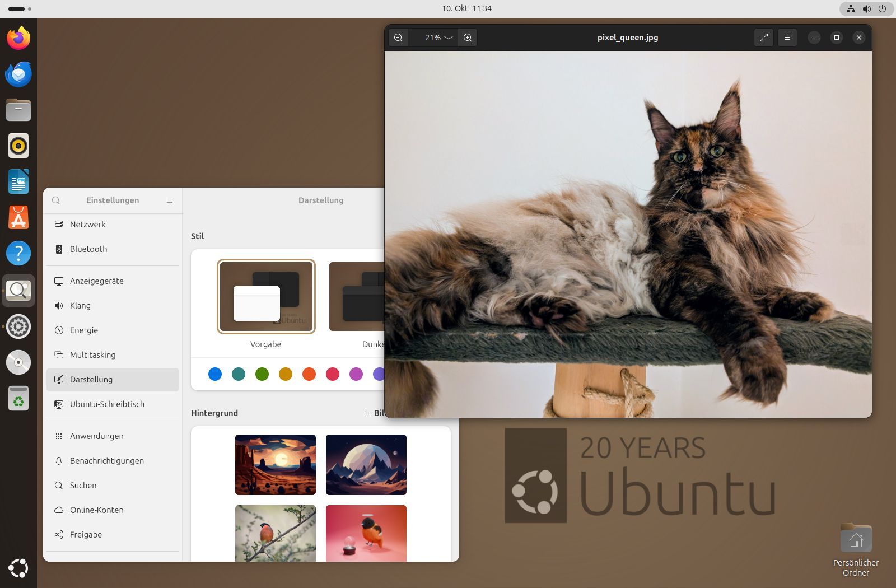Zoom out of pixel_queen.jpg image
Viewport: 896px width, 588px height.
point(398,38)
